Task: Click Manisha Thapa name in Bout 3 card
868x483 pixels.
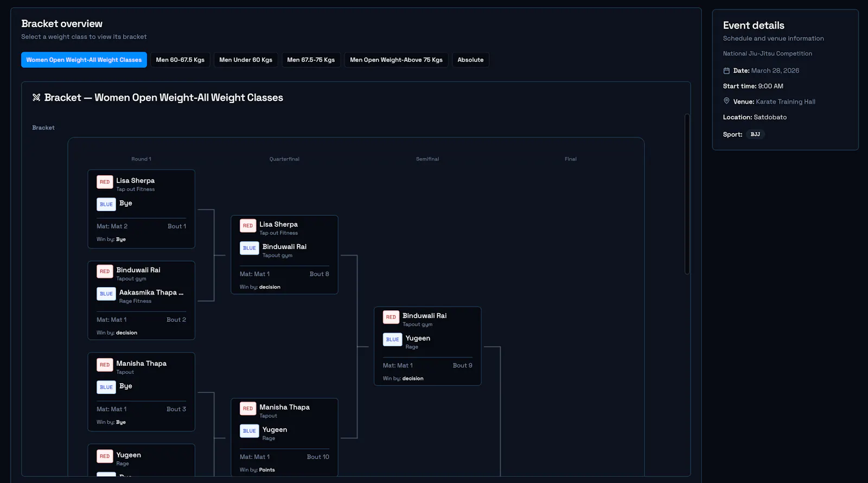Action: point(141,364)
